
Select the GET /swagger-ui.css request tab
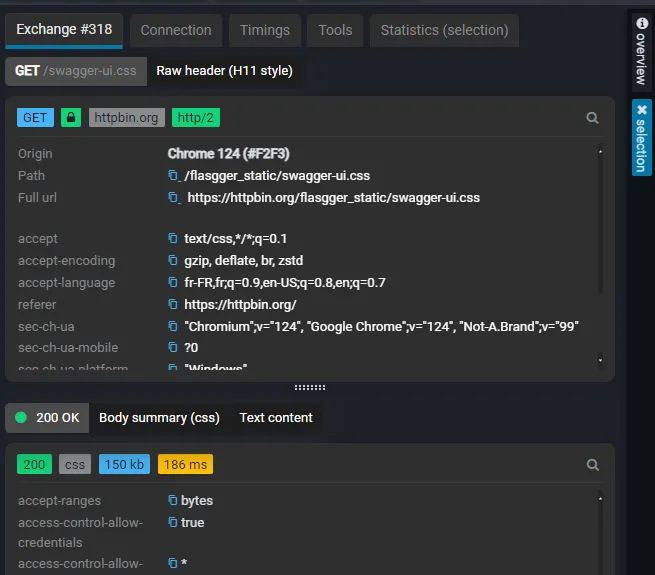76,71
